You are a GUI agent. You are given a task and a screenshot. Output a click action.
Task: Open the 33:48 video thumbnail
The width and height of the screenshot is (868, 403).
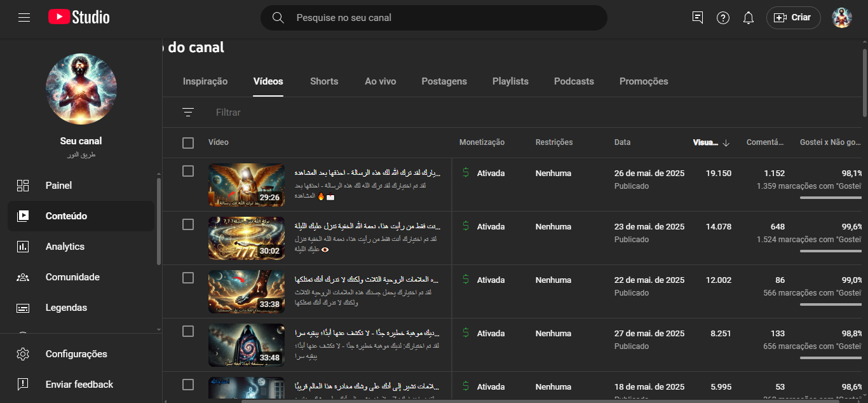247,346
